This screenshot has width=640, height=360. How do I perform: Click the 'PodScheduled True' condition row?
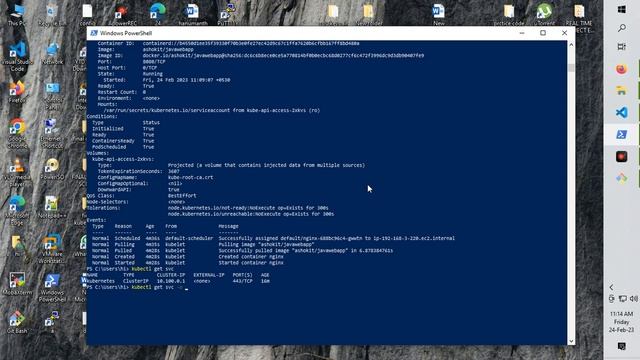coord(123,147)
